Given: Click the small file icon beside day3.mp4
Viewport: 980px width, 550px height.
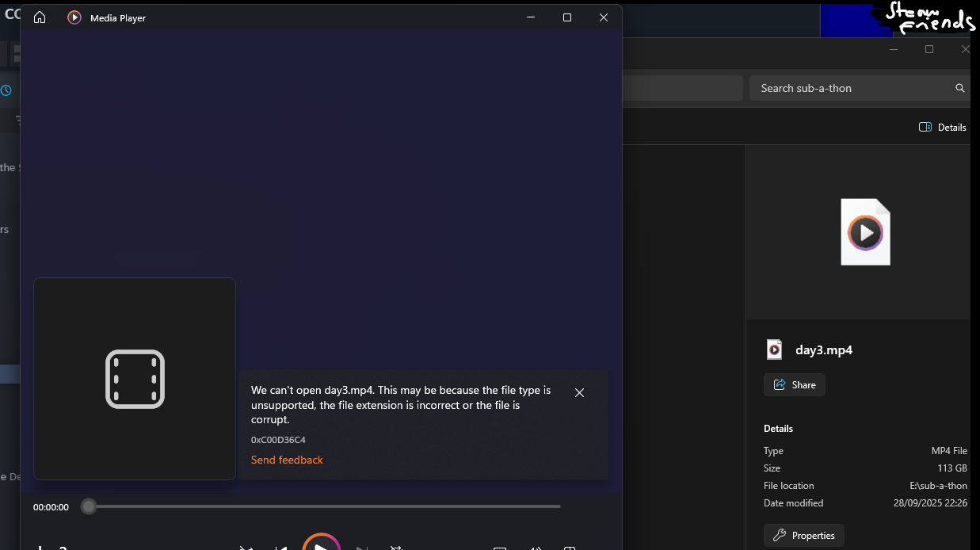Looking at the screenshot, I should click(774, 349).
